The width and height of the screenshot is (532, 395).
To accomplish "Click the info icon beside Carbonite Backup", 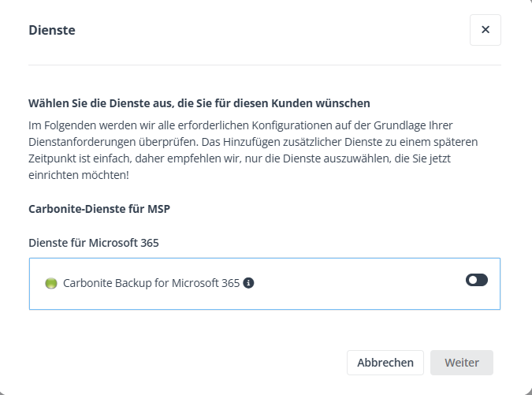I will tap(248, 283).
